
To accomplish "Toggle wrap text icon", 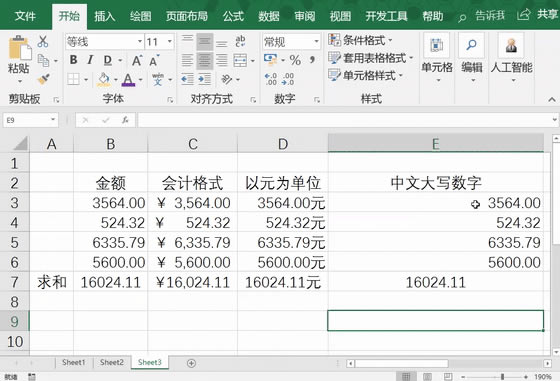I will click(240, 41).
